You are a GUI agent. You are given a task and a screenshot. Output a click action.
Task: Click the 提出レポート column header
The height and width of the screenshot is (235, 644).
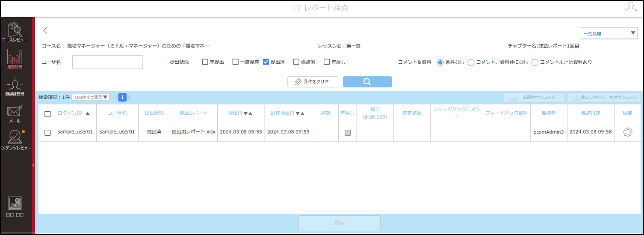(x=193, y=113)
